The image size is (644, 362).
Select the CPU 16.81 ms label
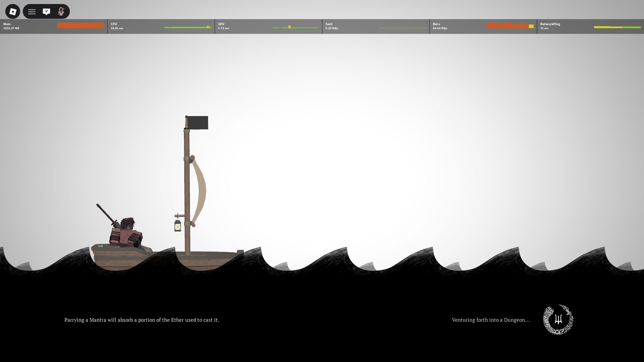117,26
